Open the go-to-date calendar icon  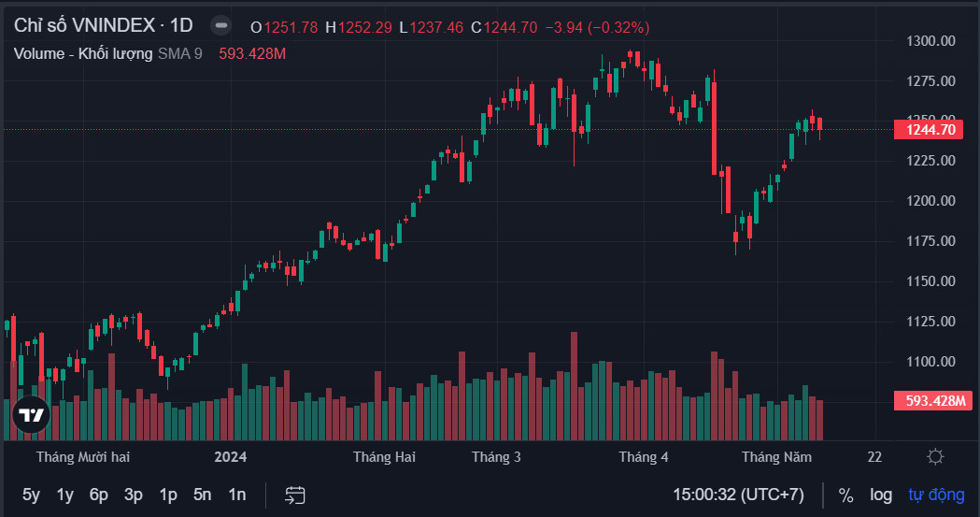point(295,495)
